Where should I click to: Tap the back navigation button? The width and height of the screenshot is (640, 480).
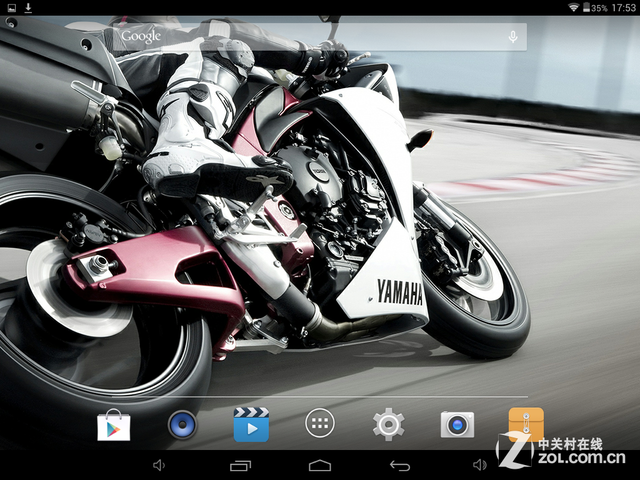400,465
